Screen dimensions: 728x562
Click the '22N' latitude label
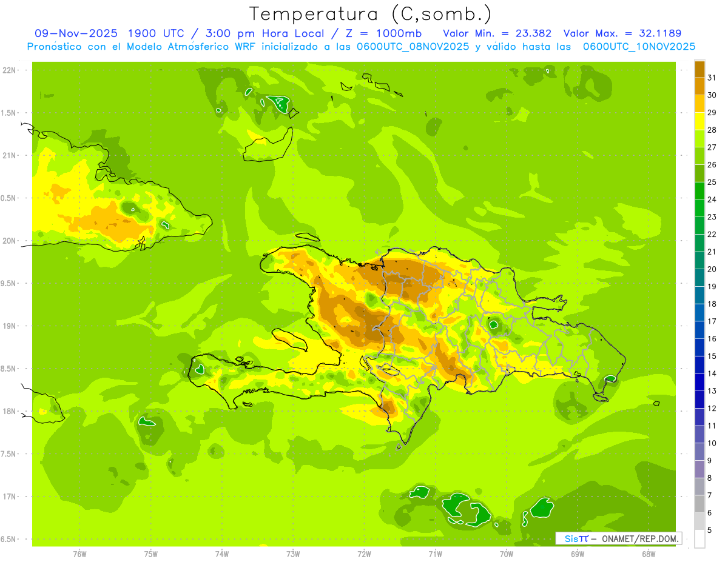pyautogui.click(x=9, y=70)
